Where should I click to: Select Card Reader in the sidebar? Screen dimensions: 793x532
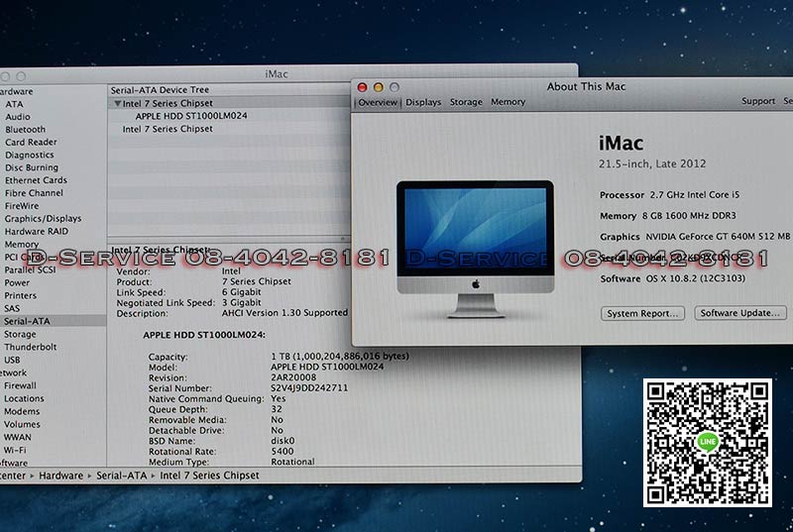(x=31, y=142)
